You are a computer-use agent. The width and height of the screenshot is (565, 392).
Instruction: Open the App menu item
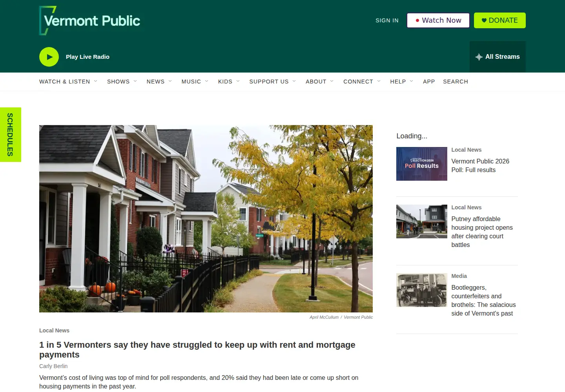[429, 82]
